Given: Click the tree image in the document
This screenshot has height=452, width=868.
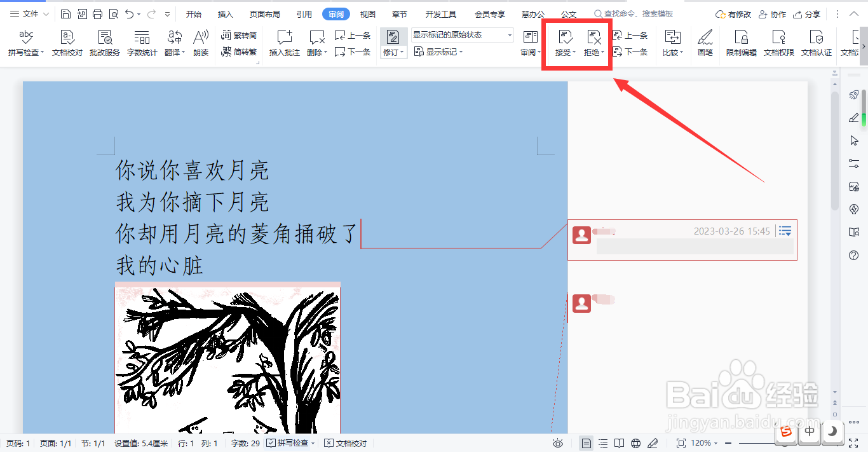Looking at the screenshot, I should click(227, 359).
